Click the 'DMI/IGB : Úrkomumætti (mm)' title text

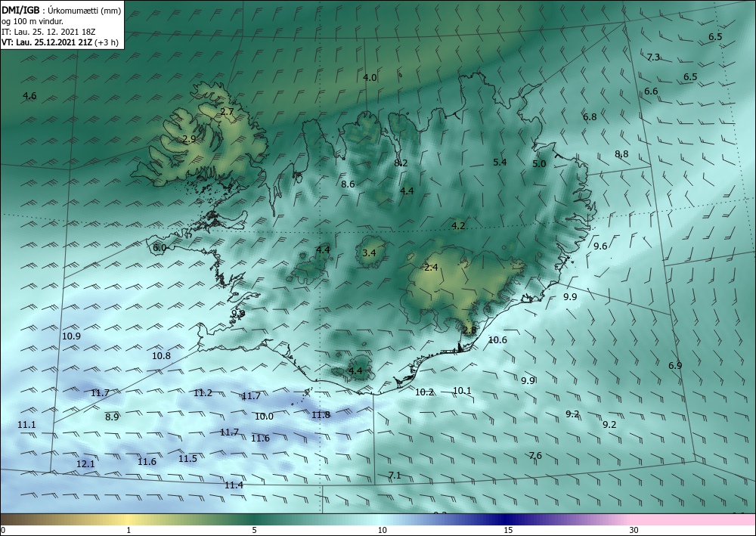(x=61, y=11)
